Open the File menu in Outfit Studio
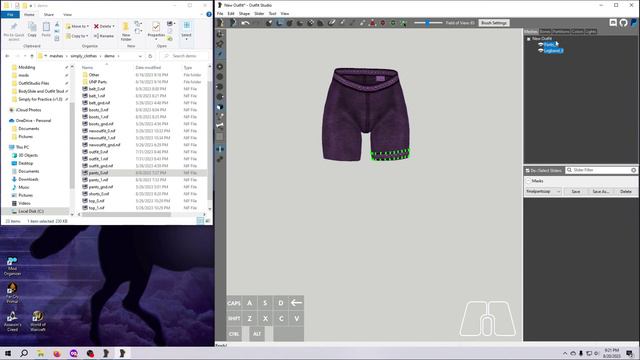This screenshot has width=640, height=360. coord(220,13)
